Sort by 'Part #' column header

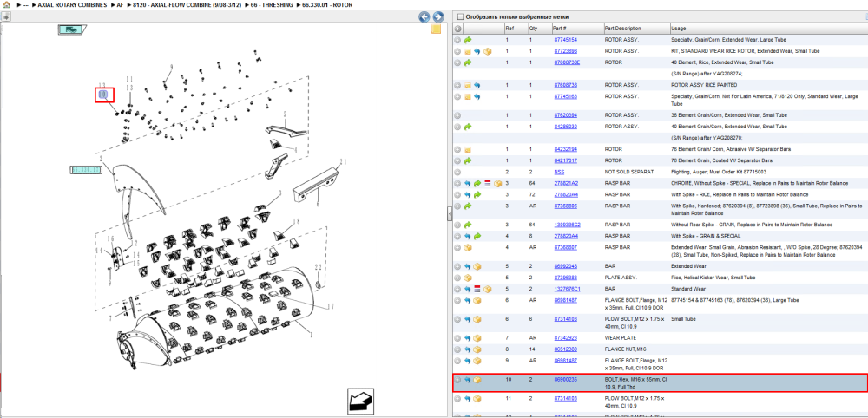(x=577, y=29)
